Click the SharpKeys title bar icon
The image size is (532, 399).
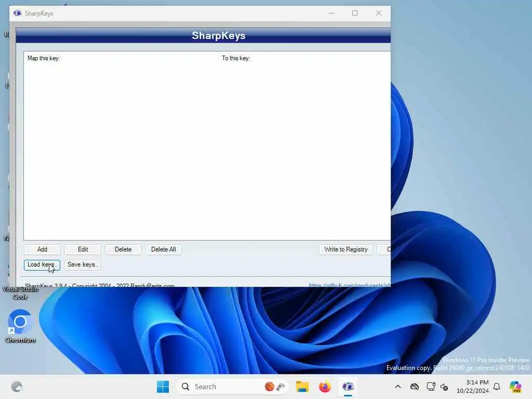pyautogui.click(x=17, y=13)
